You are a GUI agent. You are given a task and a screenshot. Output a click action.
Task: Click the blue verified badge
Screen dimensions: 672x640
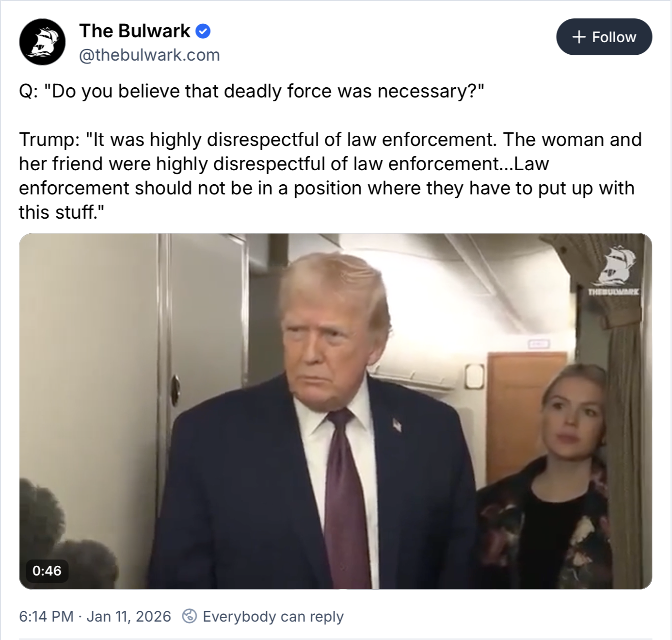(203, 32)
